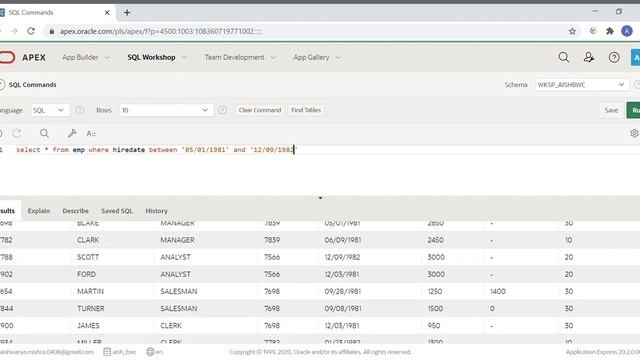
Task: Click salary 1500 in TURNER row
Action: pos(435,309)
